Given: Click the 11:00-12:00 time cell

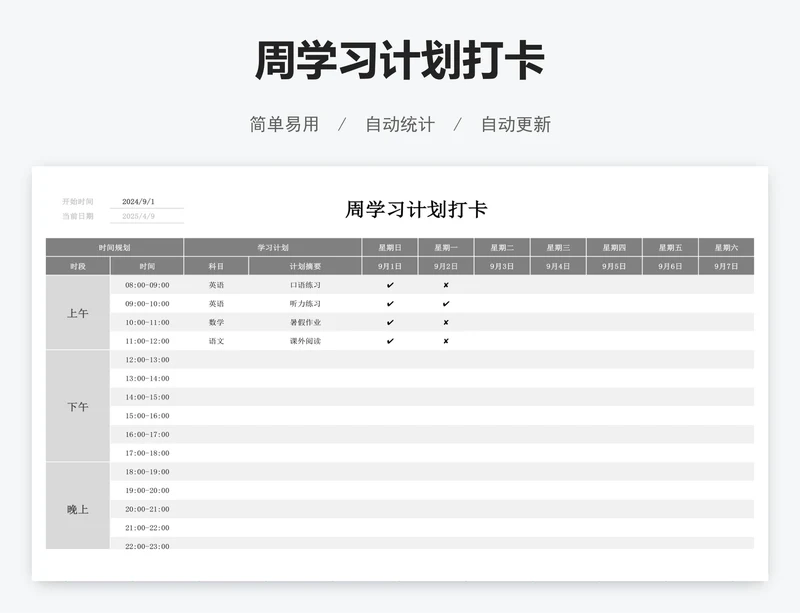Looking at the screenshot, I should [x=147, y=341].
